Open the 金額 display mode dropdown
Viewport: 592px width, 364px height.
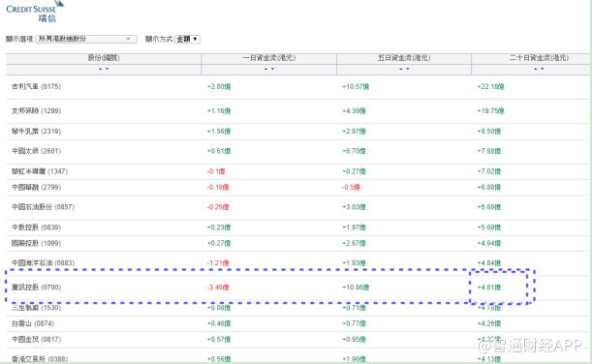(x=187, y=39)
